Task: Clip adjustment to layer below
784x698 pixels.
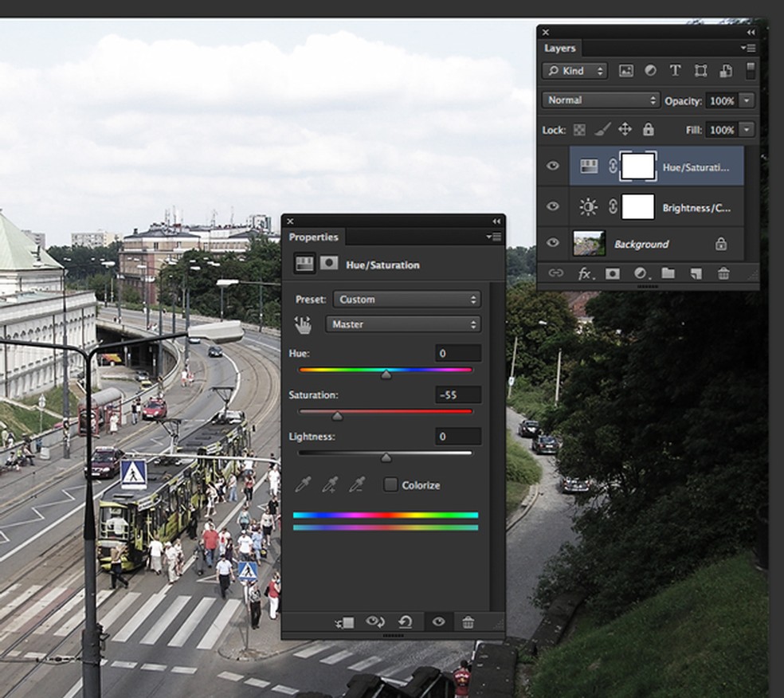Action: tap(345, 622)
